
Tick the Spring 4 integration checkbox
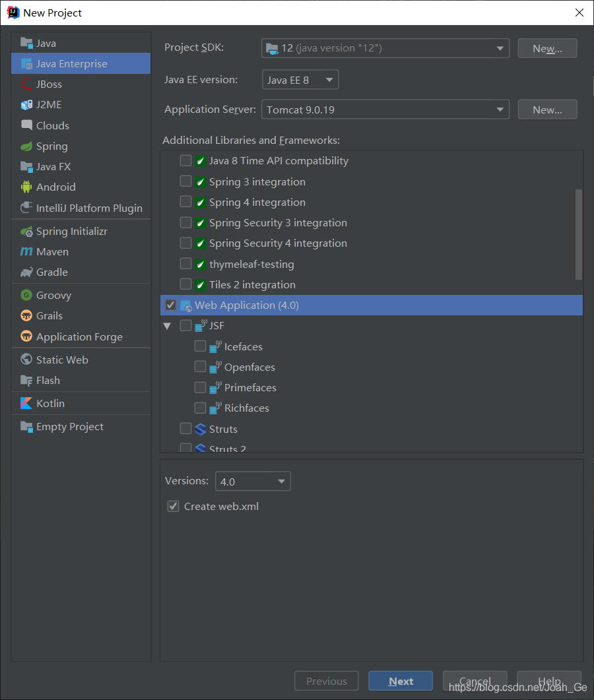[186, 201]
